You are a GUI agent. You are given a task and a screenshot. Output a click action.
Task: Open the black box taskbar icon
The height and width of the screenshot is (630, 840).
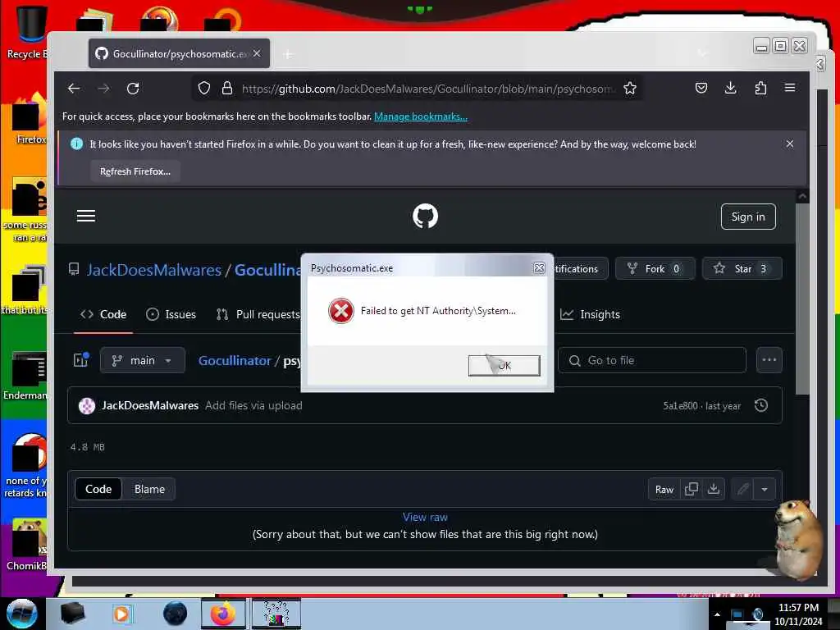tap(72, 614)
